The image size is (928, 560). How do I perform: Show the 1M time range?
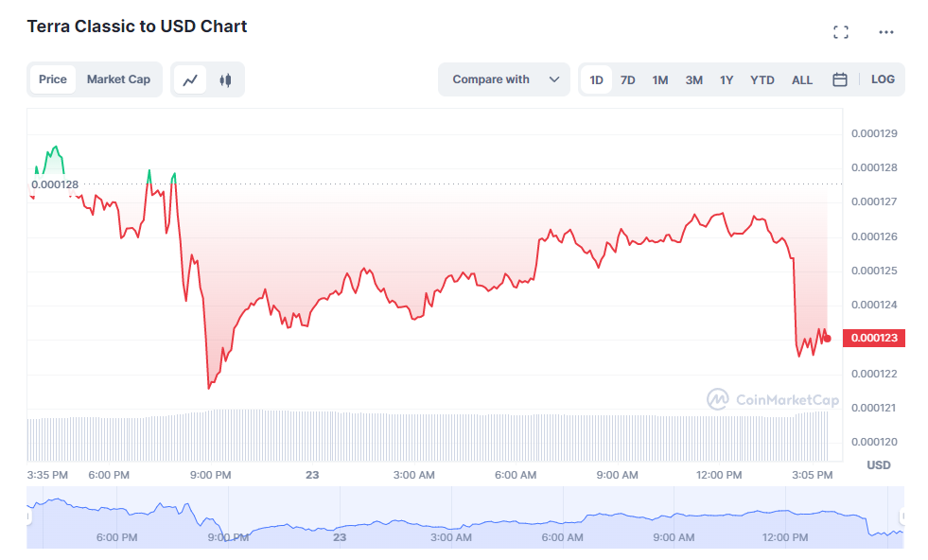tap(660, 80)
